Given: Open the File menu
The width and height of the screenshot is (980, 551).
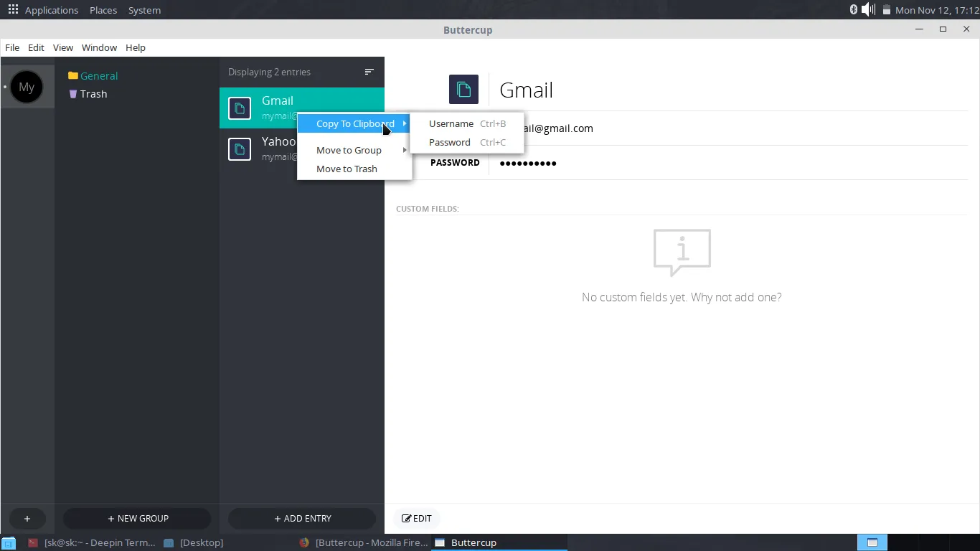Looking at the screenshot, I should (x=12, y=47).
